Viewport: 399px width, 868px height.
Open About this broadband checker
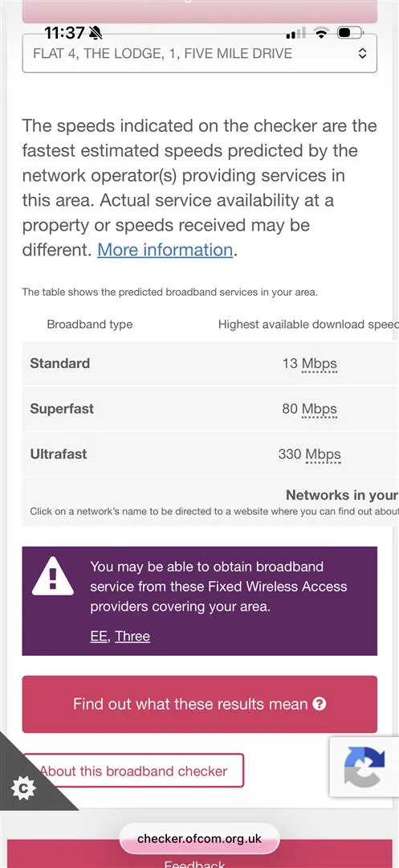pos(133,771)
